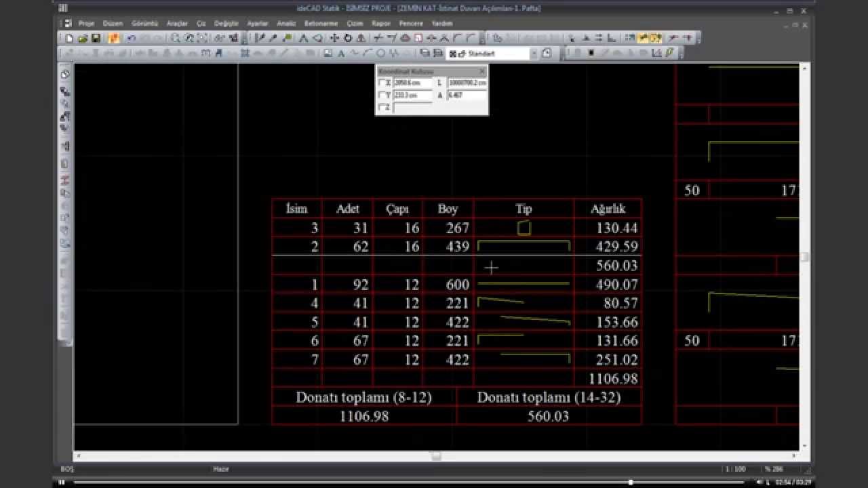This screenshot has width=868, height=488.
Task: Click the 'Adet' column header
Action: tap(348, 209)
